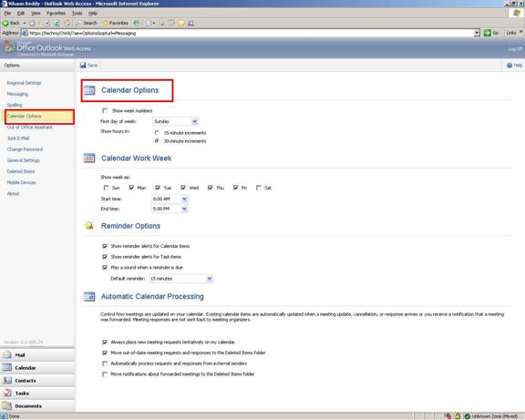525x420 pixels.
Task: Open Junk E-Mail options
Action: tap(18, 138)
